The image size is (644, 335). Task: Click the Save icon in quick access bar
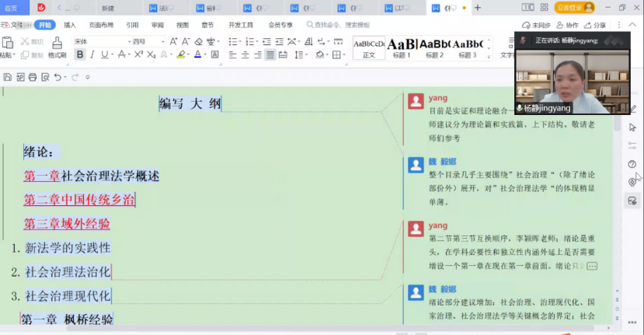coord(8,77)
